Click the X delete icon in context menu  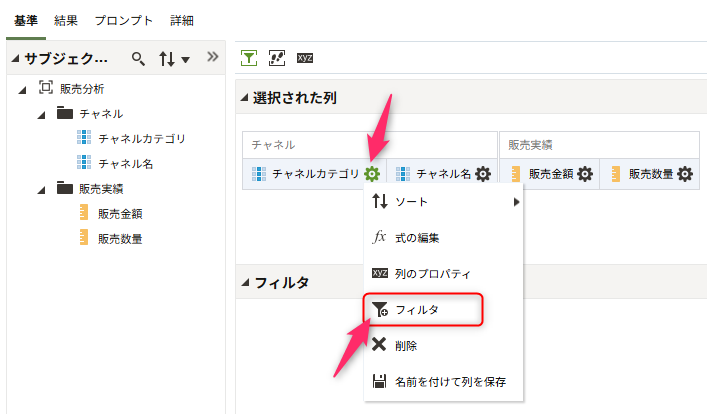tap(379, 345)
